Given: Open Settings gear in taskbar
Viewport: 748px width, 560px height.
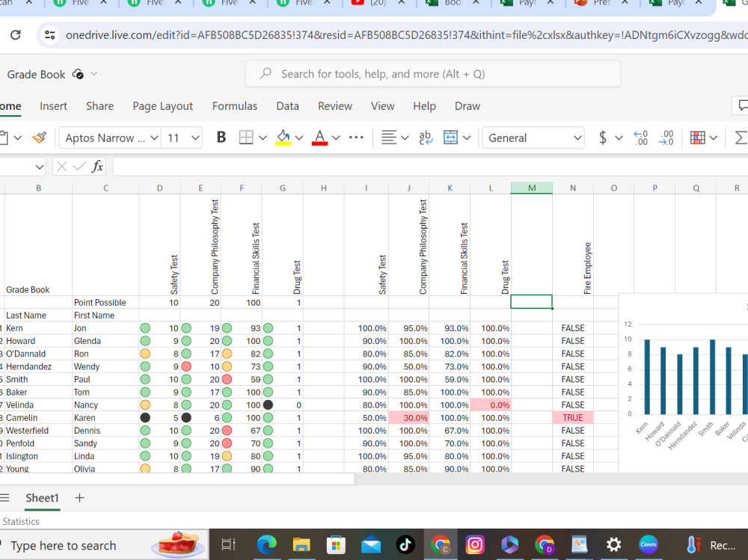Looking at the screenshot, I should (613, 544).
